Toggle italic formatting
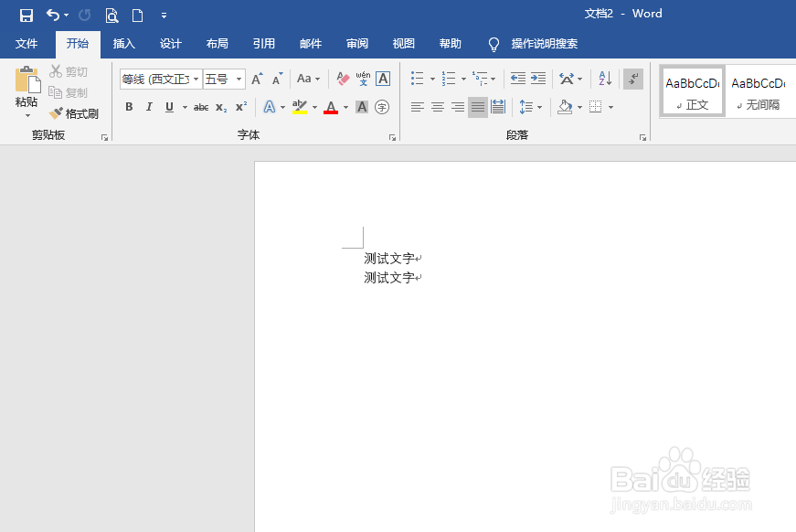 (149, 107)
